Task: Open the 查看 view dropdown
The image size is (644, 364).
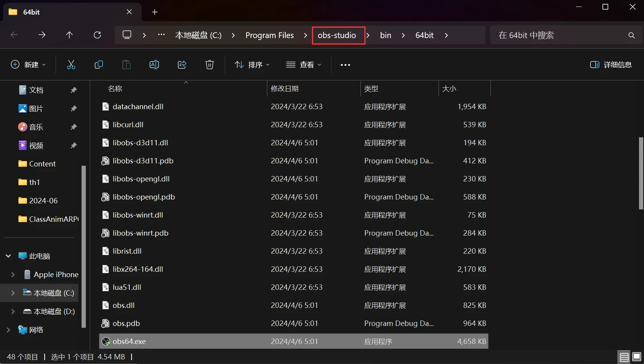Action: coord(304,65)
